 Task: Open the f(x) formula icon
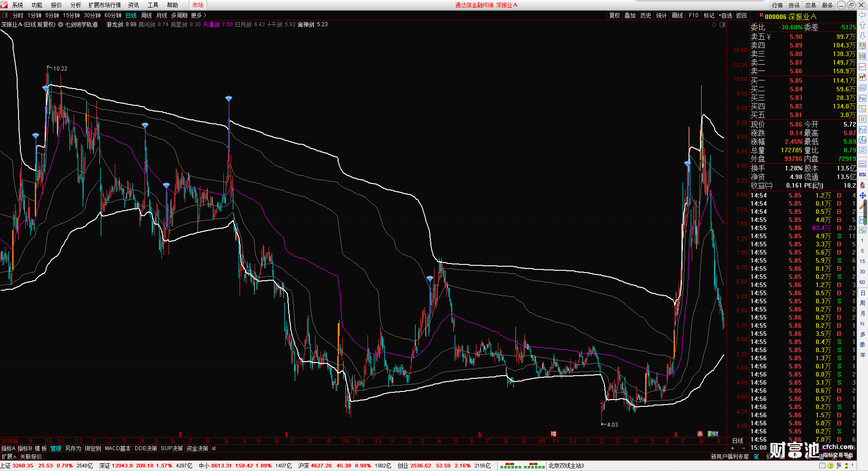(x=863, y=140)
